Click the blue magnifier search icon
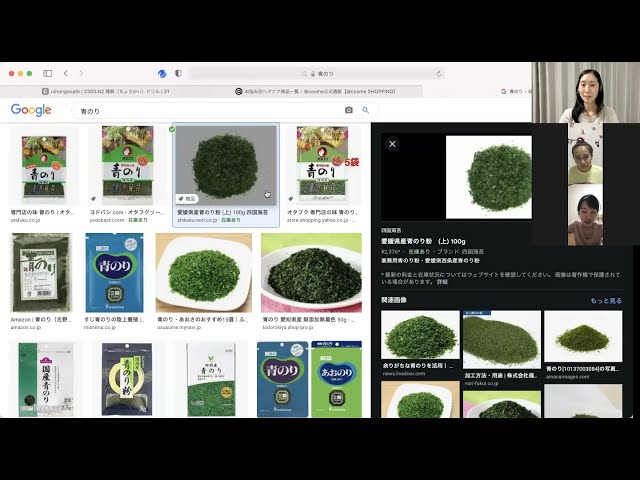Screen dimensions: 640x480 pyautogui.click(x=365, y=110)
